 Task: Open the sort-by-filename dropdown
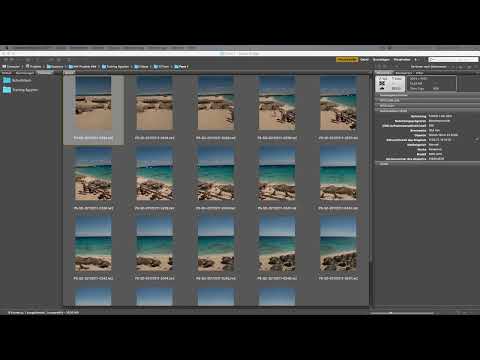coord(429,67)
